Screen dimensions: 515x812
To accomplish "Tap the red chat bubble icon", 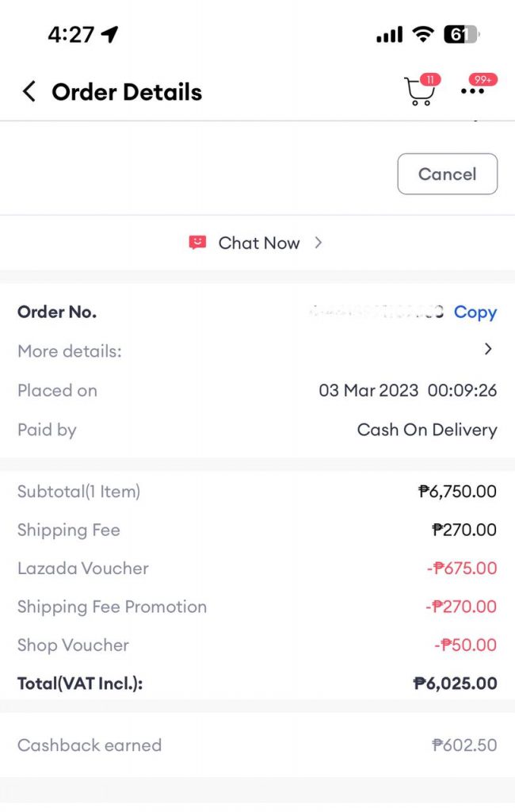I will (197, 243).
